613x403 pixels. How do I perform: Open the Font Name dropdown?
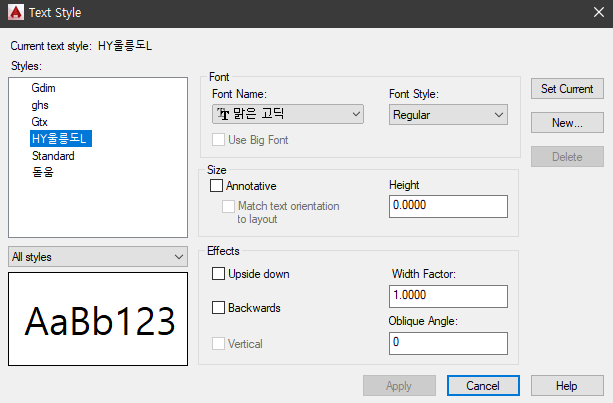(x=288, y=114)
